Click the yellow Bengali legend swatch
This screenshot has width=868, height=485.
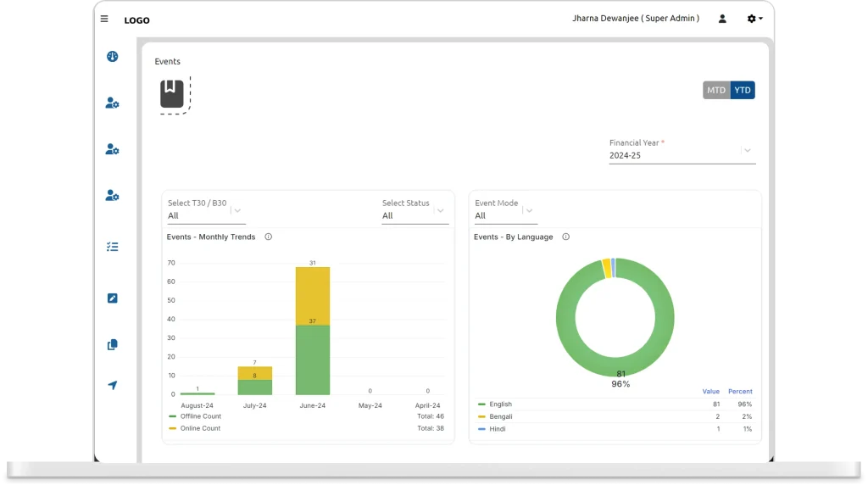point(481,417)
